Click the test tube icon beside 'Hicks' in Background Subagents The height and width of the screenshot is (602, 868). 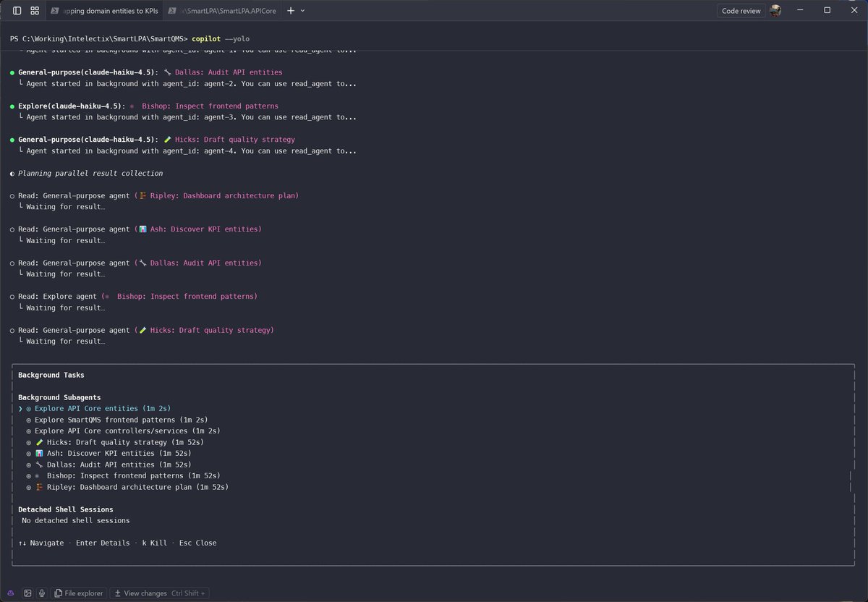pos(39,442)
